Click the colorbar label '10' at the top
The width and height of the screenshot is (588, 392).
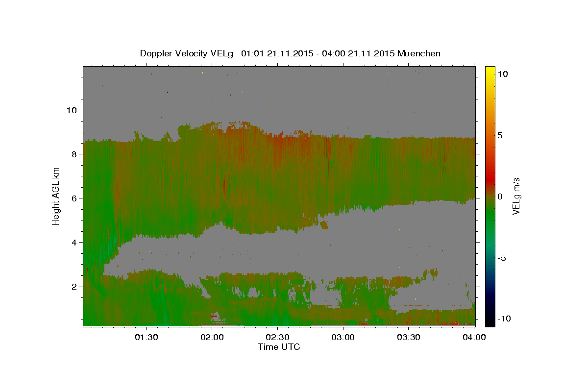[503, 74]
